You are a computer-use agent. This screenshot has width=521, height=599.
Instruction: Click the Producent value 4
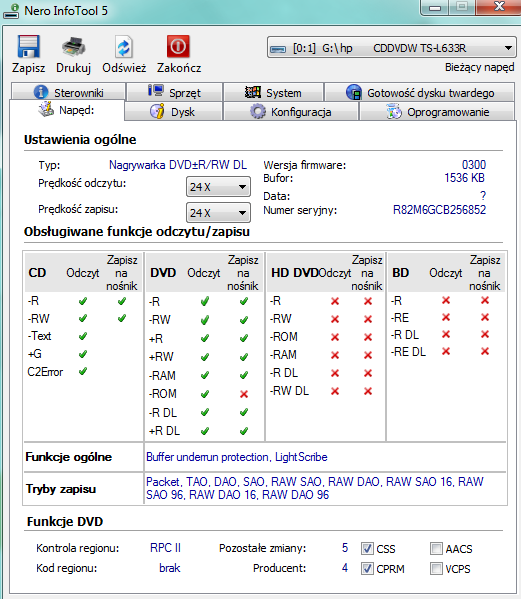point(345,568)
